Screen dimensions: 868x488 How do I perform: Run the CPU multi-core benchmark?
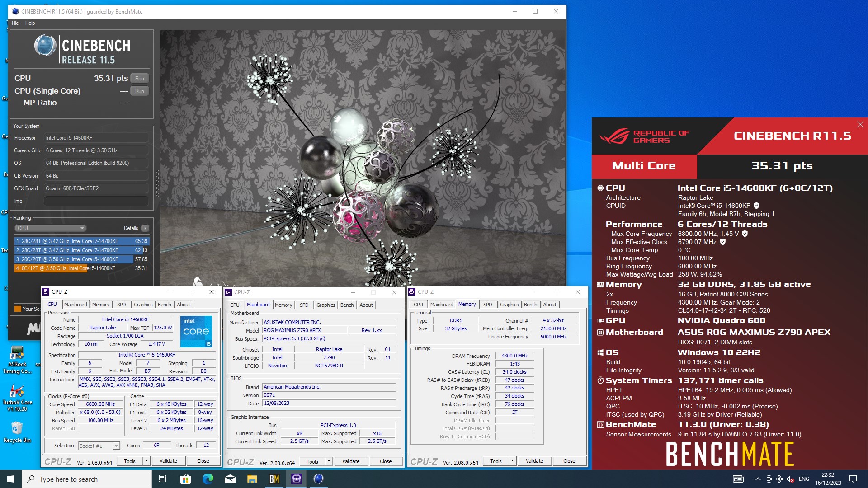pos(140,79)
